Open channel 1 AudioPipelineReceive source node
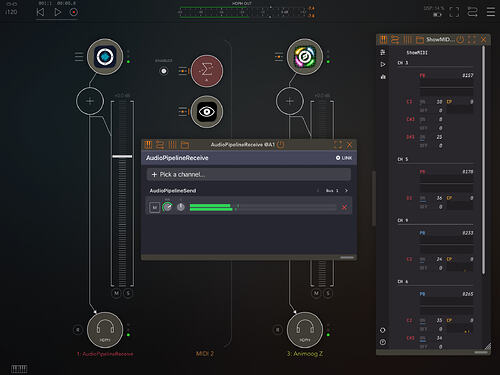The width and height of the screenshot is (500, 375). point(105,57)
